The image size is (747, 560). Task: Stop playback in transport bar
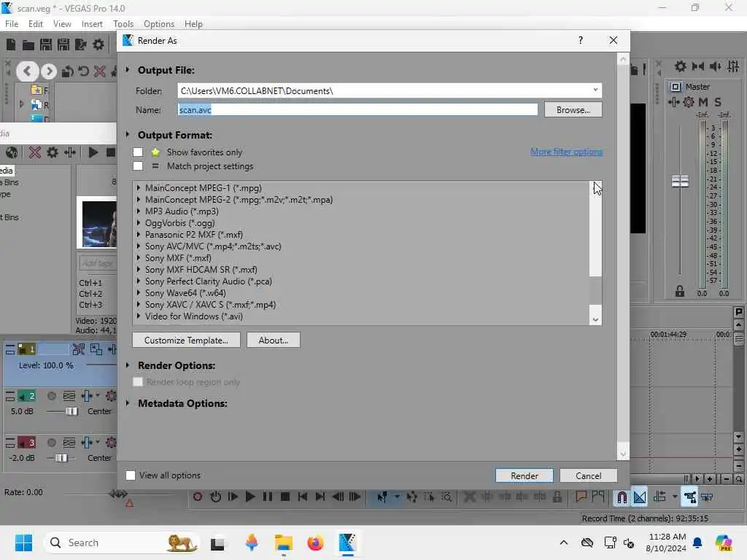point(285,497)
